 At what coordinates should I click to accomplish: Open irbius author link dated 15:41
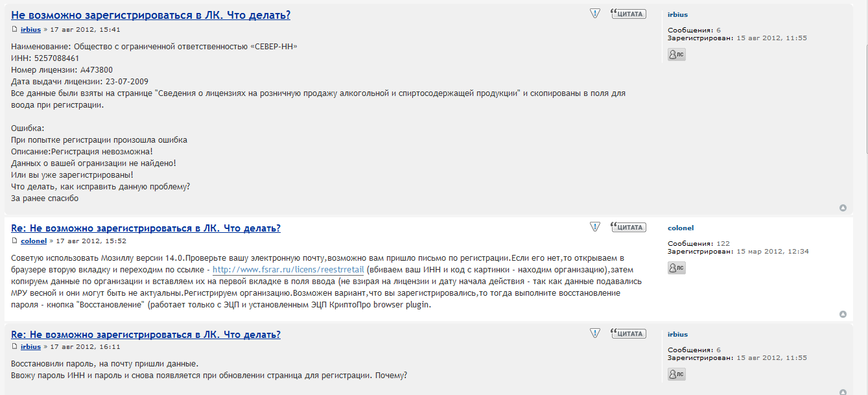coord(30,30)
